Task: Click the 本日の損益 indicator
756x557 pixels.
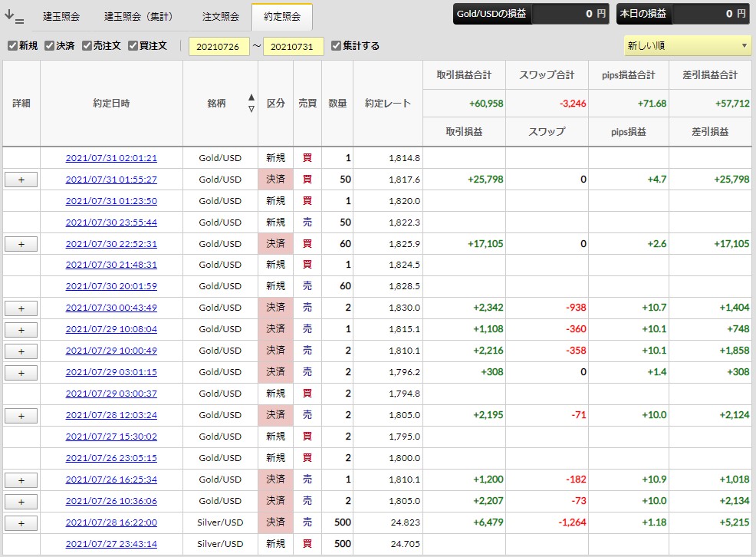Action: 683,14
